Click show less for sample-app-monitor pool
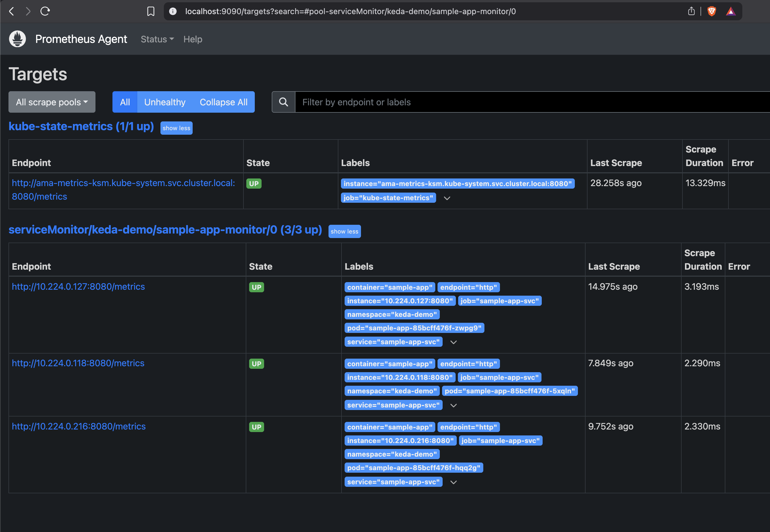This screenshot has height=532, width=770. (344, 231)
